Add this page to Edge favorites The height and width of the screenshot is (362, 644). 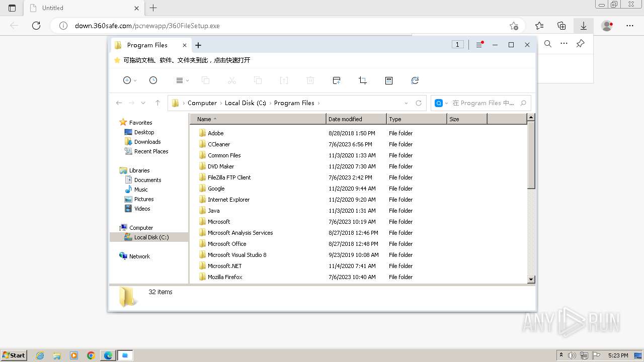[x=514, y=26]
